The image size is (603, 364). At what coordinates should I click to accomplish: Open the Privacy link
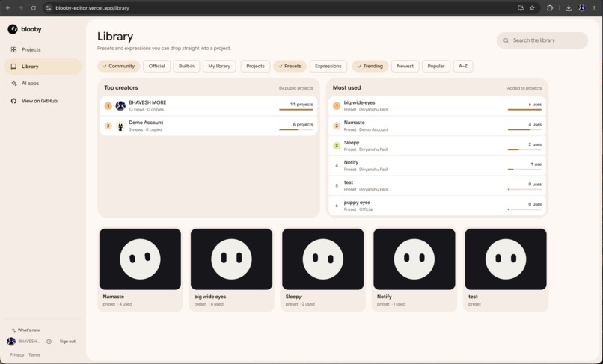(x=17, y=355)
